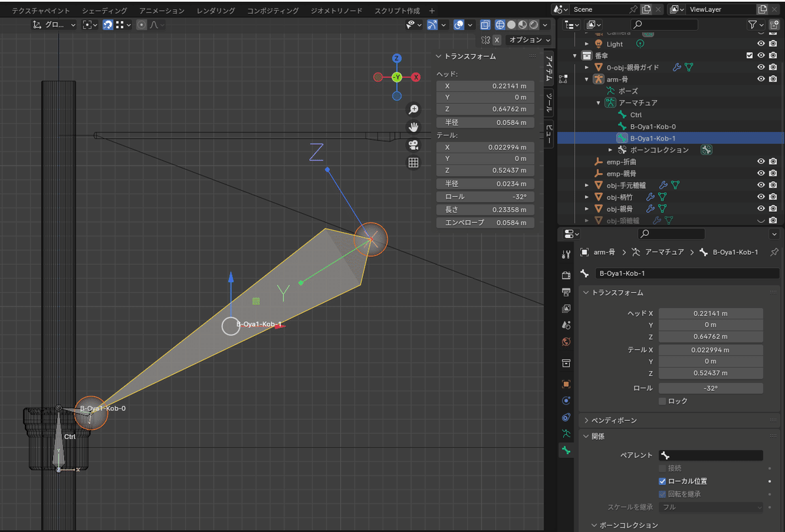Viewport: 785px width, 532px height.
Task: Enable the ロック checkbox
Action: 663,401
